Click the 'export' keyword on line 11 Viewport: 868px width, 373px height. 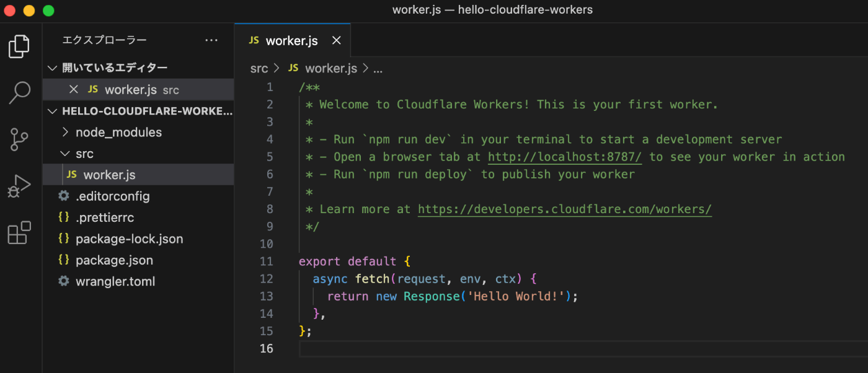(x=319, y=261)
